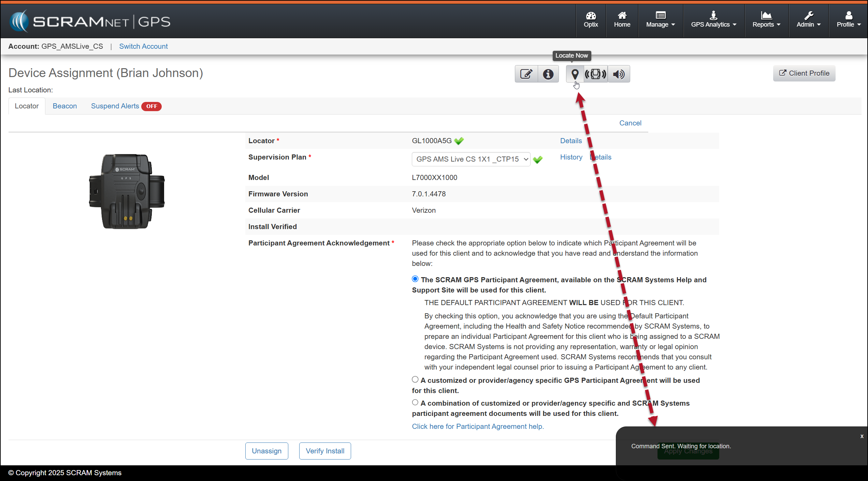Click the Switch Account link
The width and height of the screenshot is (868, 481).
click(143, 46)
